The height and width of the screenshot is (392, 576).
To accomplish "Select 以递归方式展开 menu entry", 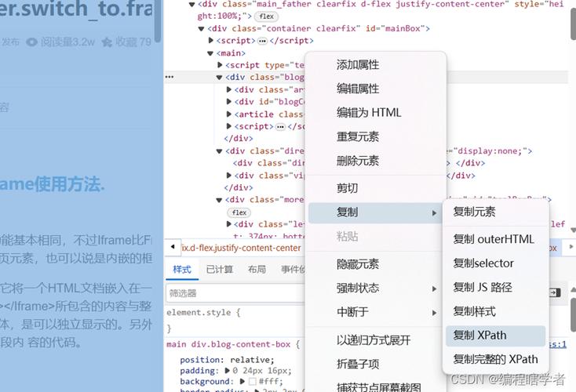I will 375,340.
